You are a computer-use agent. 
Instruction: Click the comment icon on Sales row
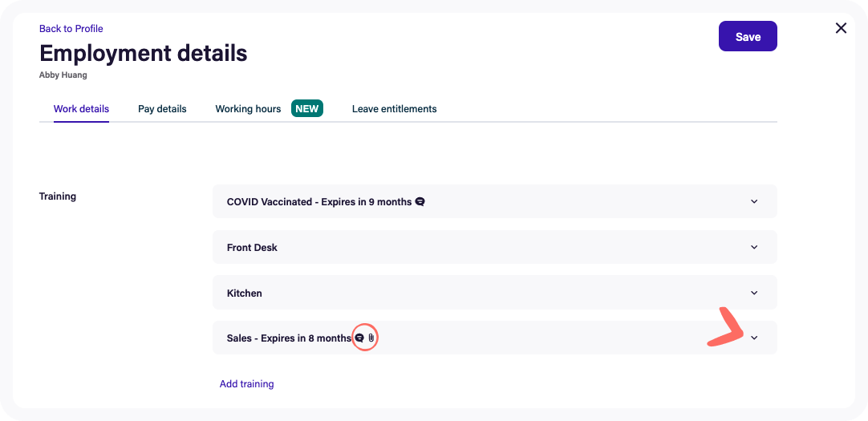click(359, 338)
